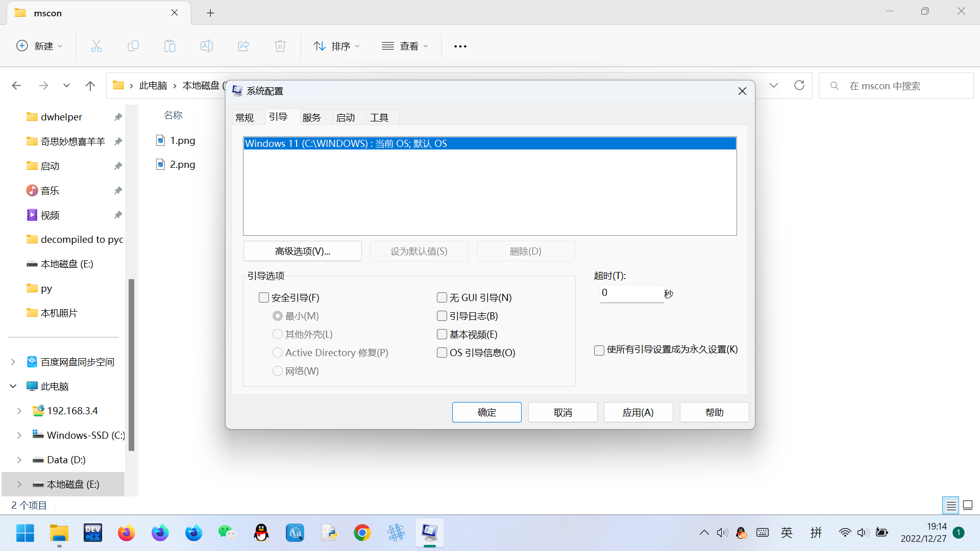This screenshot has height=551, width=980.
Task: Collapse the 此电脑 tree node
Action: click(13, 386)
